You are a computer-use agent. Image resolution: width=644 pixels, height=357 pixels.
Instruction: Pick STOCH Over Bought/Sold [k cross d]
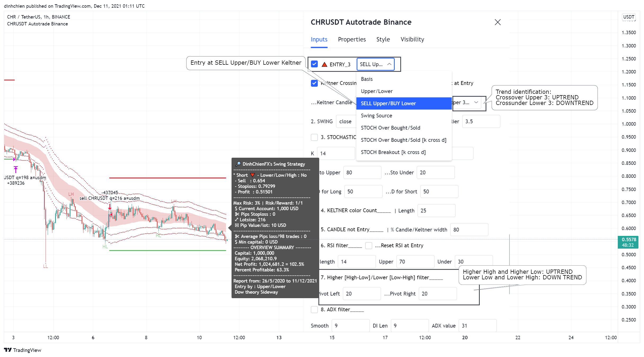point(404,140)
